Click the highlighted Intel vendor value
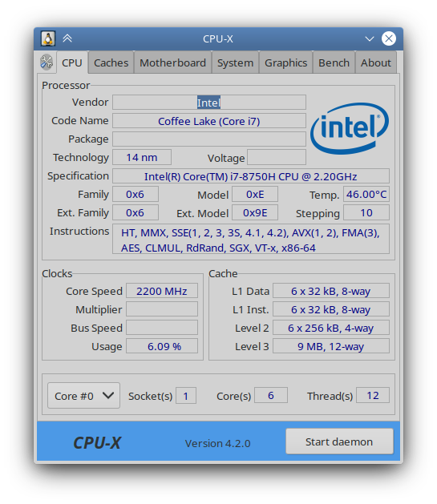The width and height of the screenshot is (437, 504). tap(208, 103)
